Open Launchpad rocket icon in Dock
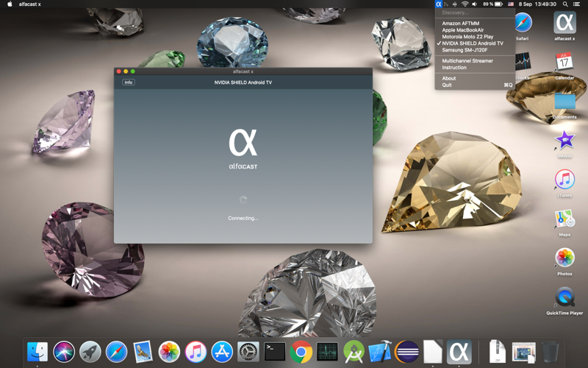This screenshot has width=588, height=368. click(90, 352)
